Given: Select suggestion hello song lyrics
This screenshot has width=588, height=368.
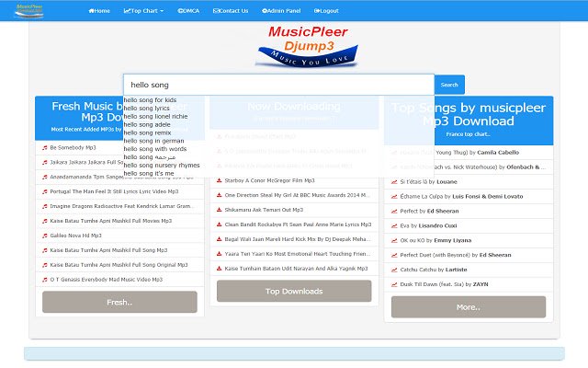Looking at the screenshot, I should pyautogui.click(x=147, y=109).
